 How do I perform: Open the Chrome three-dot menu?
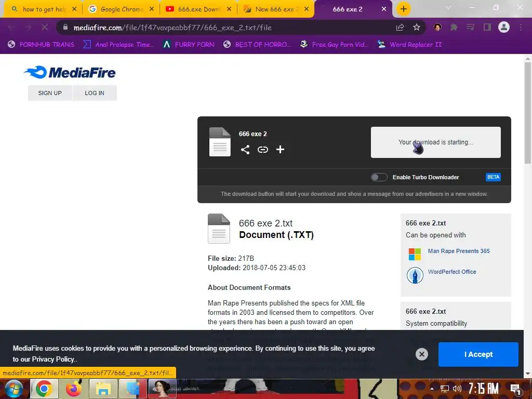pos(521,27)
